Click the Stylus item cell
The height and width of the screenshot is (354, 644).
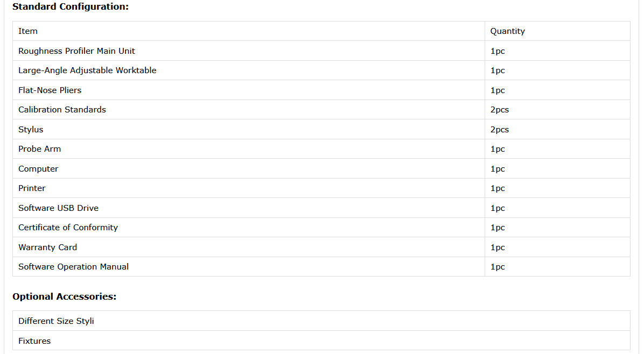(31, 130)
